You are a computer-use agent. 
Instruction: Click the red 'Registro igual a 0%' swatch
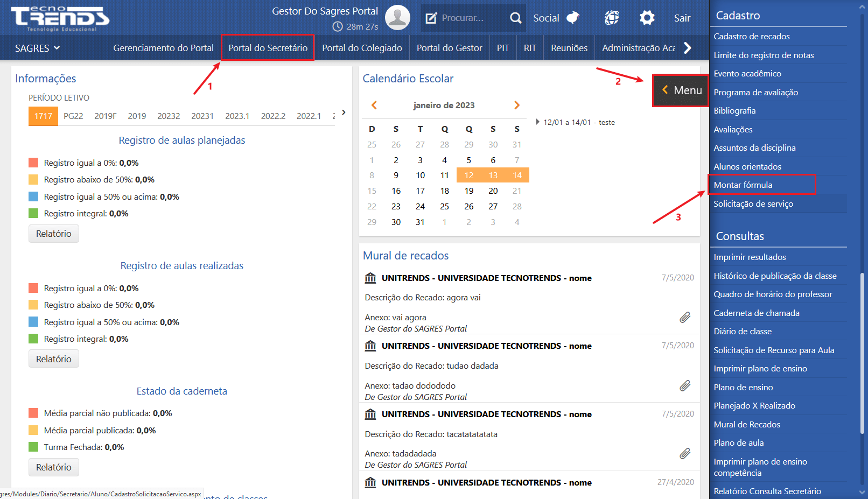point(33,163)
